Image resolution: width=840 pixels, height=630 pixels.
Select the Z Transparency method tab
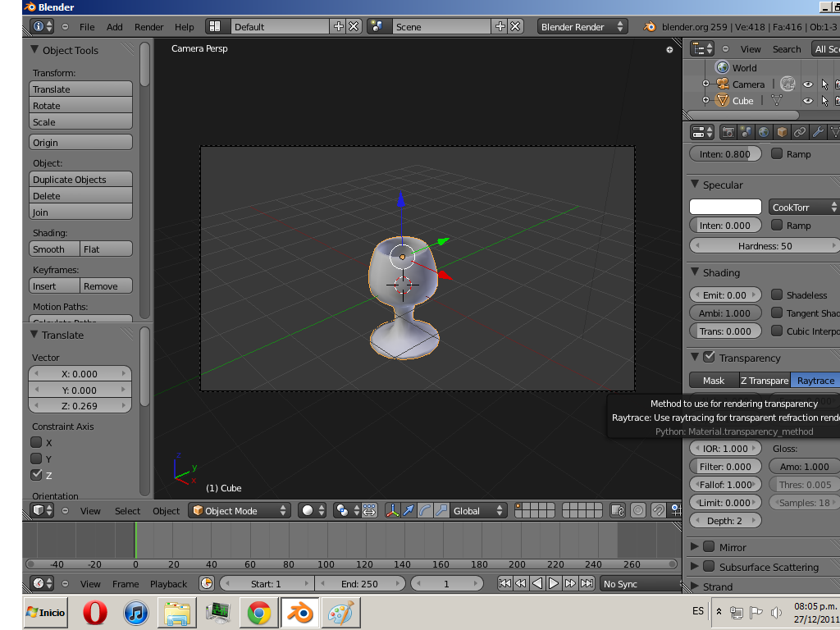764,381
